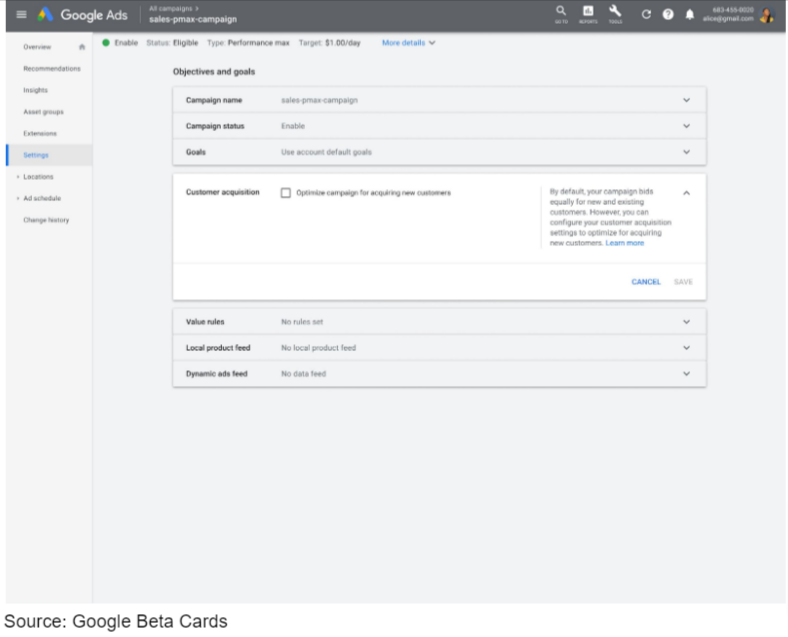Viewport: 788px width, 637px height.
Task: Open the hamburger main menu
Action: tap(21, 15)
